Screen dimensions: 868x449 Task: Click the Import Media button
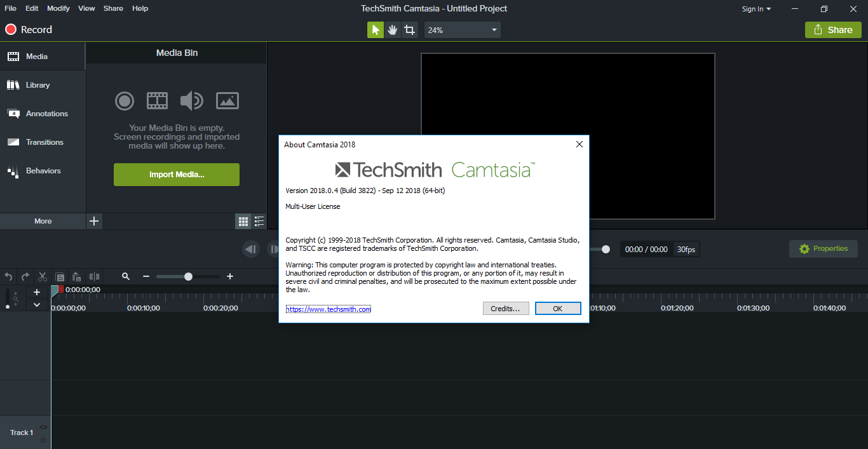[177, 175]
